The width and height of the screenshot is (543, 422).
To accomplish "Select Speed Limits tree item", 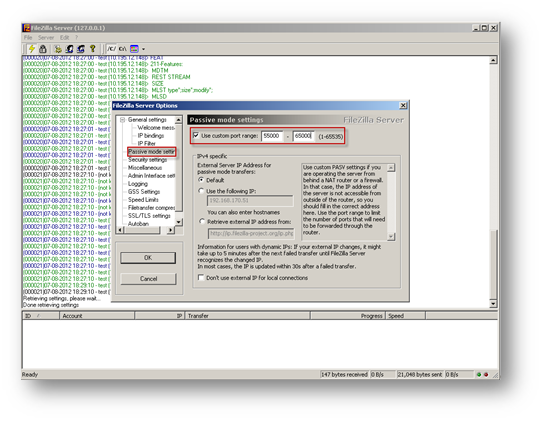I will [x=143, y=200].
